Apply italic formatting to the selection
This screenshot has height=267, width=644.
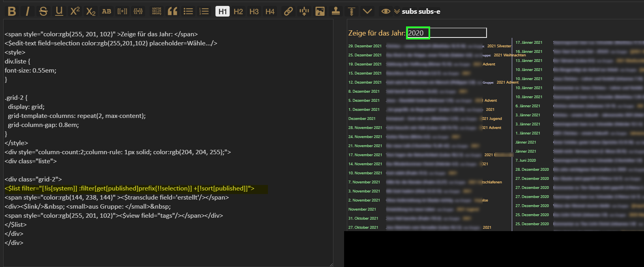(x=27, y=11)
